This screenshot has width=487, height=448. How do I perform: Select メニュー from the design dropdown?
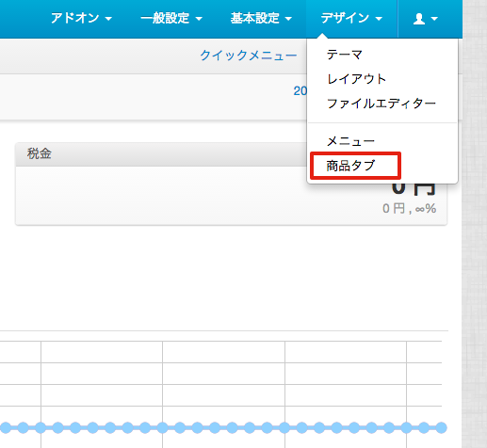(350, 141)
